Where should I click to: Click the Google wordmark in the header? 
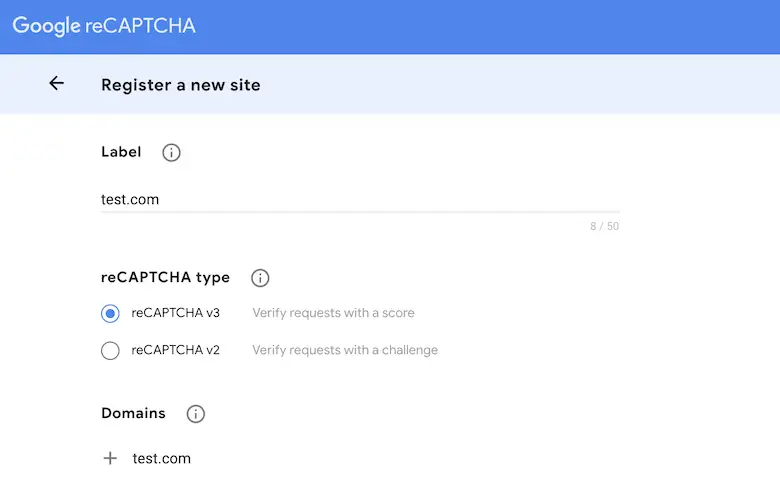45,26
